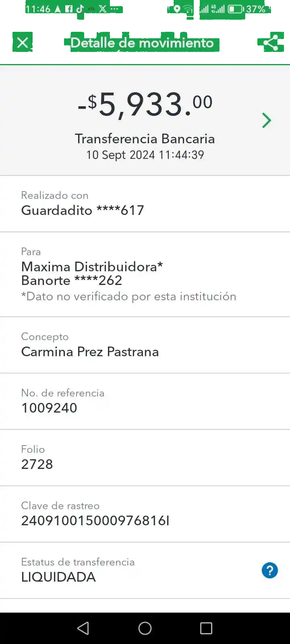Screen dimensions: 290x644
Task: Tap the LIQUIDADA transfer status
Action: click(x=58, y=577)
